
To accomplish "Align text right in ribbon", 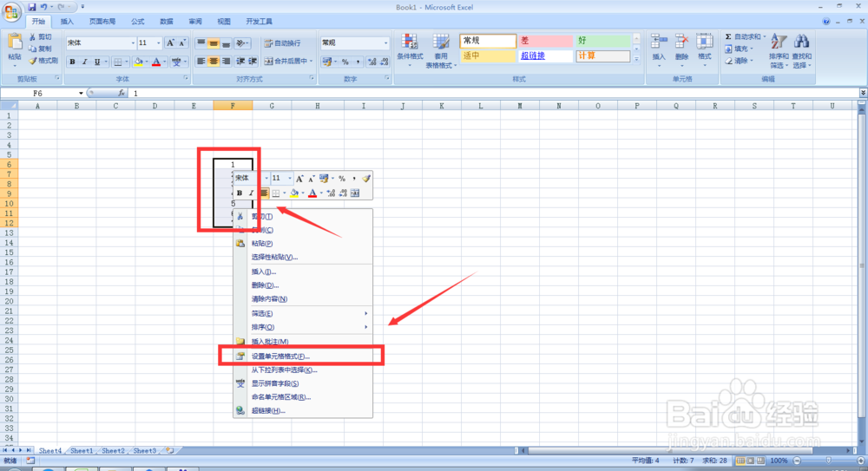I will [226, 62].
